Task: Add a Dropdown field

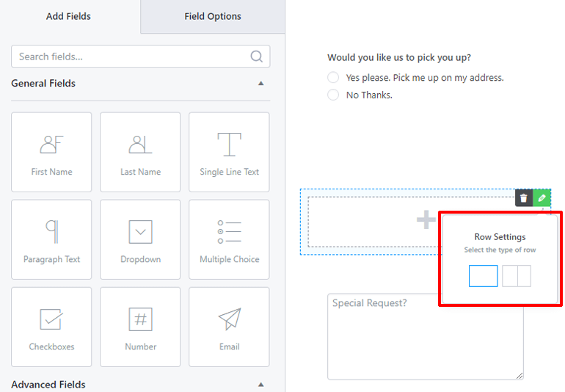Action: tap(140, 239)
